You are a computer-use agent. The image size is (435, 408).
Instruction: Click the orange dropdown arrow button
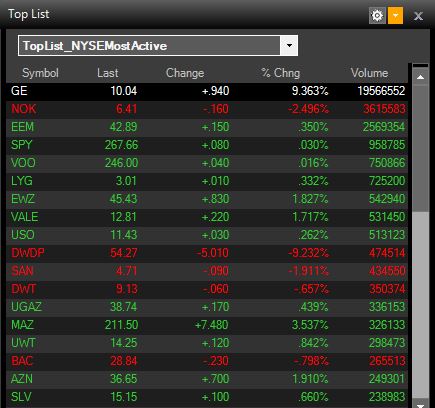395,16
